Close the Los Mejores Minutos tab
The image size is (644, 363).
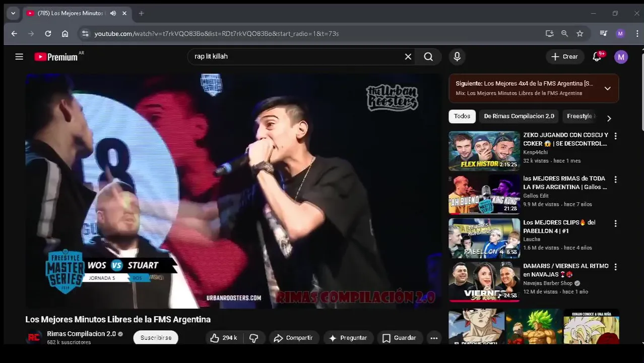[x=125, y=14]
